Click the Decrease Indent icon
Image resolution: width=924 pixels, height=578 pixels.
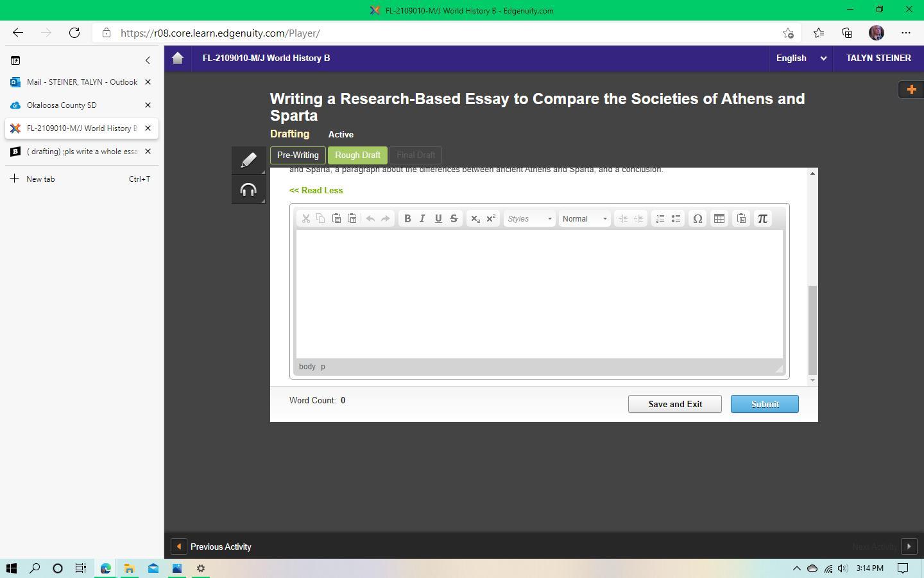coord(623,219)
